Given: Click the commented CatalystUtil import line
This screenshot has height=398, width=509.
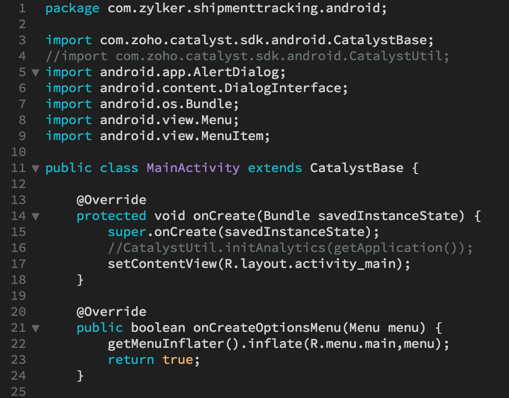Looking at the screenshot, I should [x=247, y=56].
